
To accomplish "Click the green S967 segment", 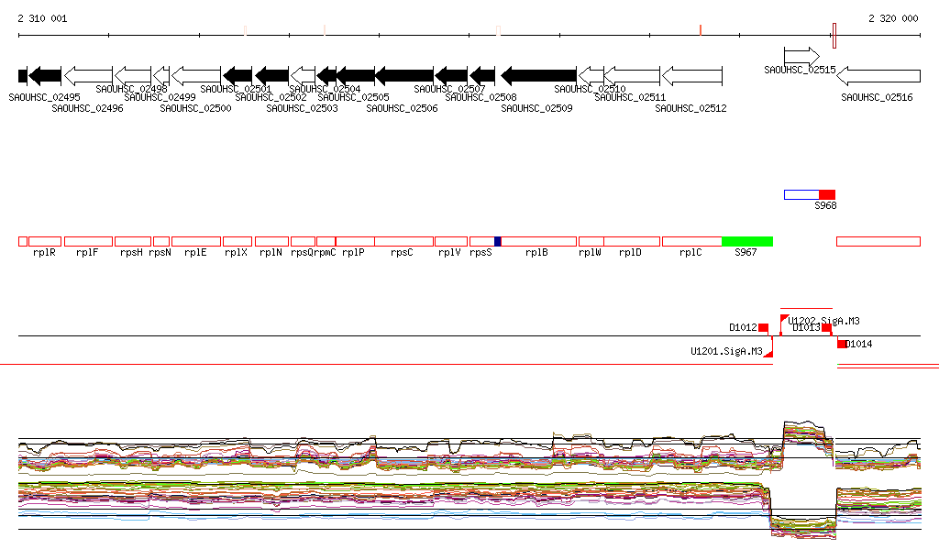I will click(747, 241).
